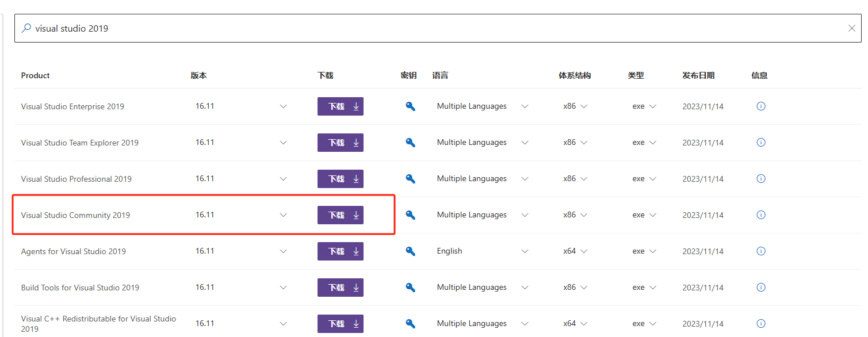
Task: Select the Agents for Visual Studio 2019 product name
Action: pyautogui.click(x=73, y=251)
